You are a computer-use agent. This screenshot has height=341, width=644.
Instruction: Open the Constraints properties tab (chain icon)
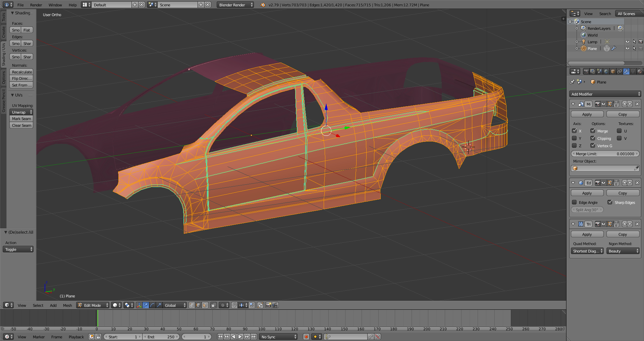(620, 71)
